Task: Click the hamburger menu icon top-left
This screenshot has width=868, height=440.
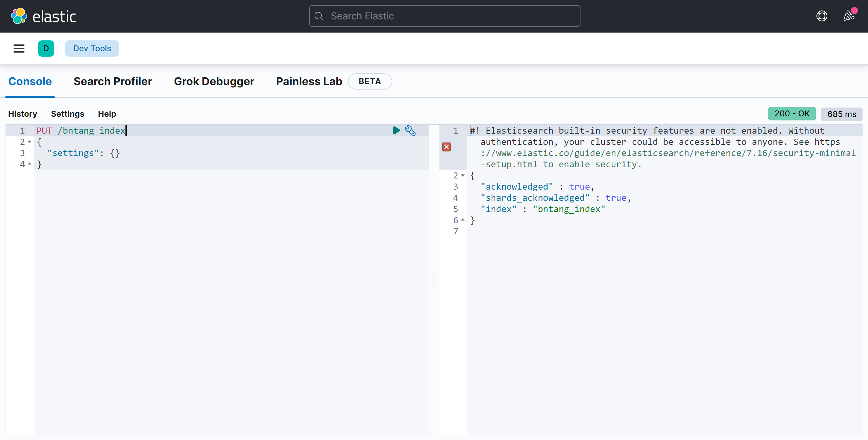Action: click(19, 48)
